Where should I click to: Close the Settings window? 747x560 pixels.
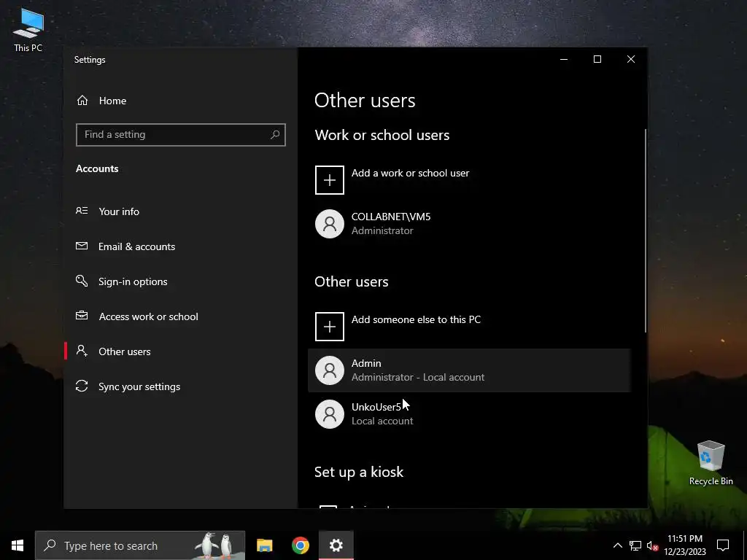(631, 59)
